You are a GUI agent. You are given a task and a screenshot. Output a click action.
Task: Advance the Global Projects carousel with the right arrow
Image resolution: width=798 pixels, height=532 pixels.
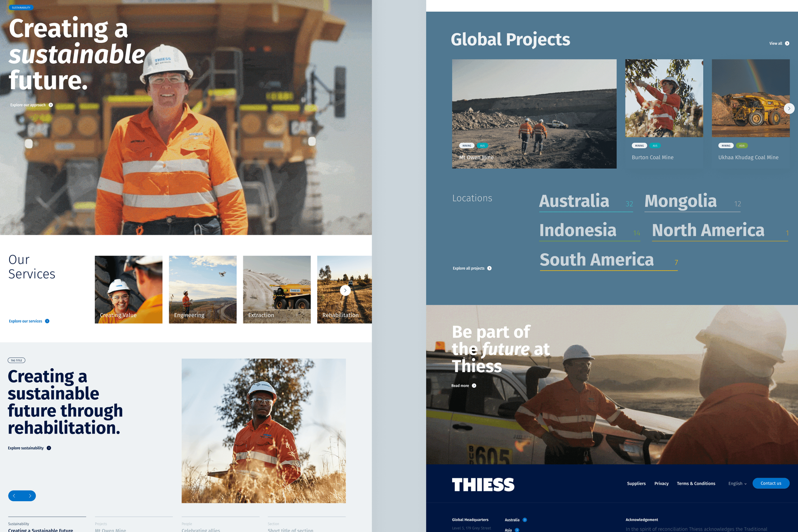tap(789, 108)
